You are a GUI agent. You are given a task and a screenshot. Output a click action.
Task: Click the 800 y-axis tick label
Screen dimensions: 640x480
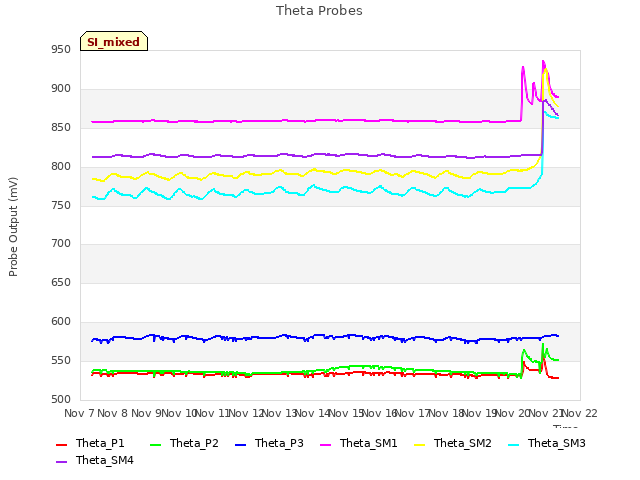pyautogui.click(x=61, y=167)
